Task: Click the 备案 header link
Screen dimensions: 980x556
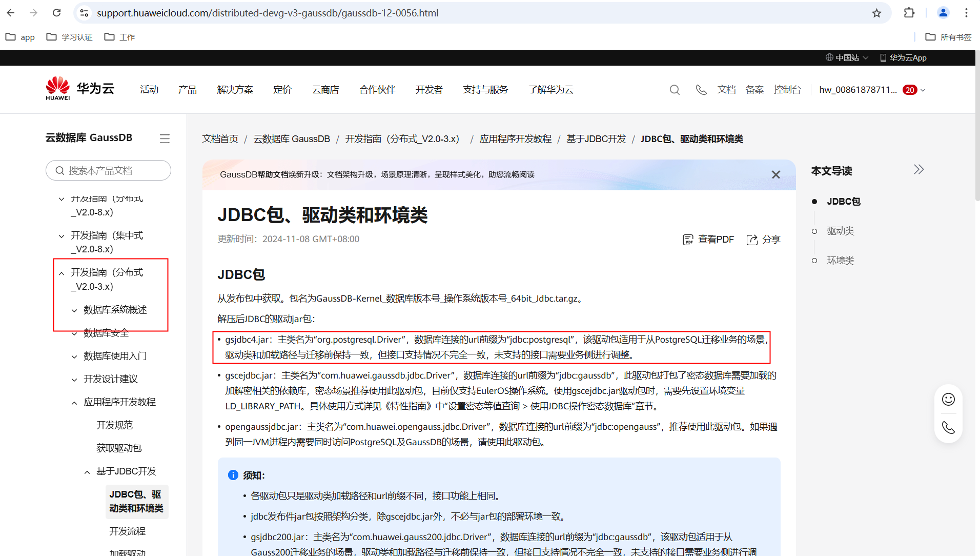Action: click(x=754, y=90)
